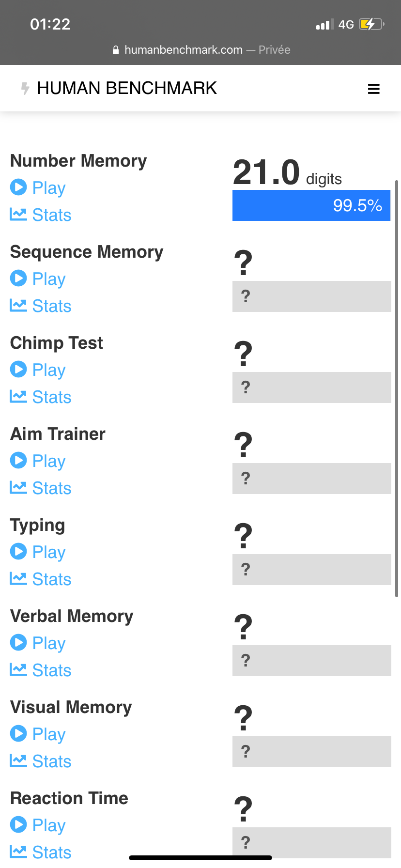Viewport: 401px width, 868px height.
Task: Click the HUMAN BENCHMARK title
Action: coord(127,88)
